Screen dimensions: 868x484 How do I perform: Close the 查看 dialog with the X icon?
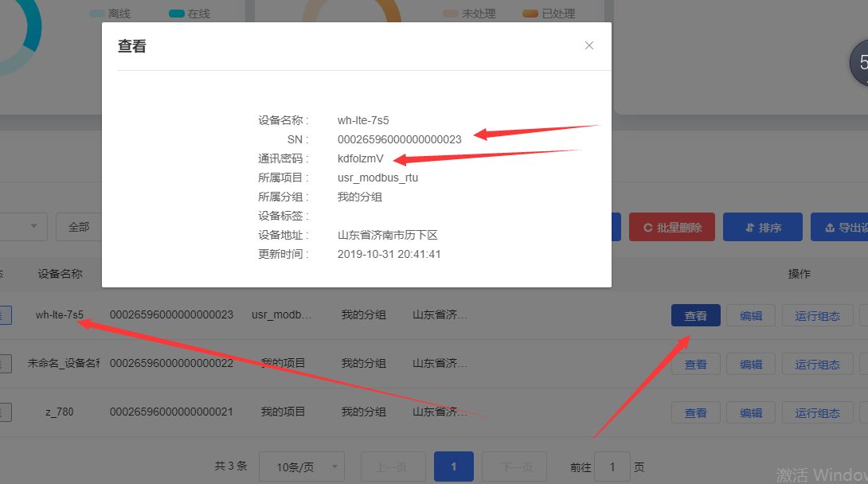[589, 45]
